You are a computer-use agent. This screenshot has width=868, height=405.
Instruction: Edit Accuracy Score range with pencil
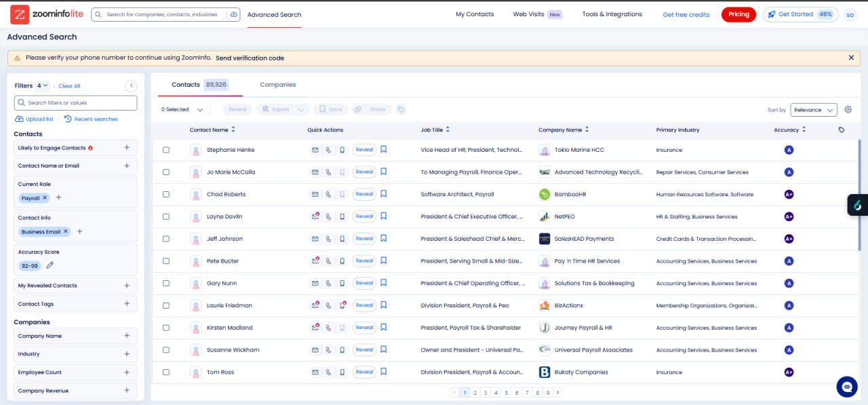(50, 265)
